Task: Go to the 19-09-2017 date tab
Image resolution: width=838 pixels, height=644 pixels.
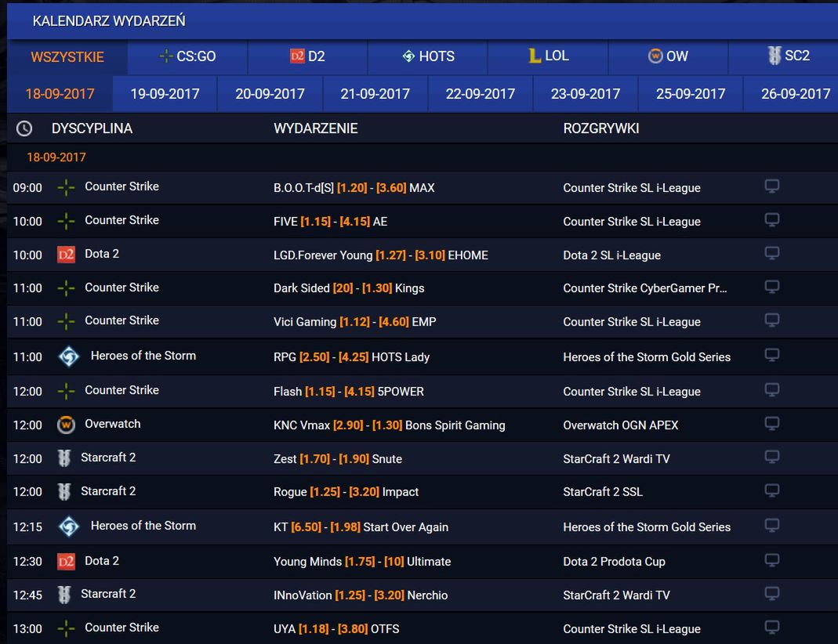Action: 165,94
